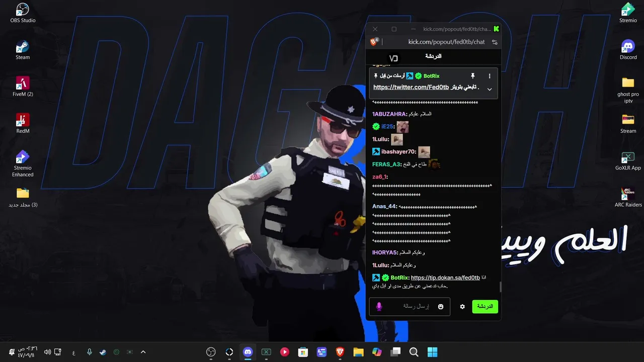
Task: Select the FiveM (2) desktop icon
Action: 23,86
